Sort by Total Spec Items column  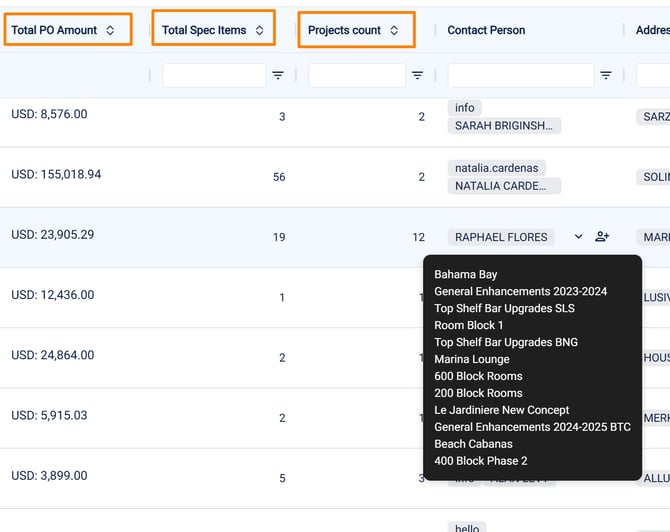pos(259,30)
